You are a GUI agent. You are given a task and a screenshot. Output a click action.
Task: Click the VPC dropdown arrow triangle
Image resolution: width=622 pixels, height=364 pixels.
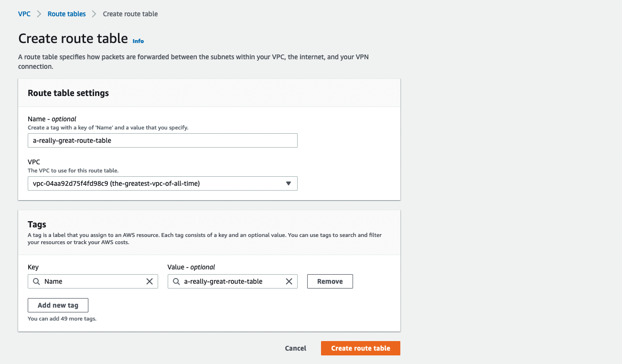tap(288, 183)
